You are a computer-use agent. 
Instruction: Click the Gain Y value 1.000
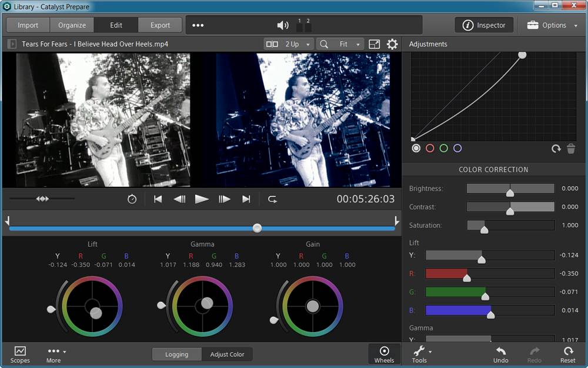coord(278,264)
